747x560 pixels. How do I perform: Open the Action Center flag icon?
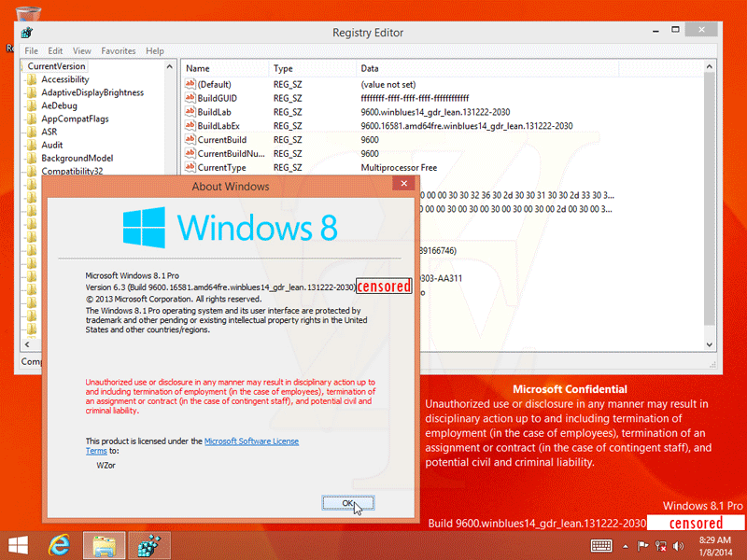coord(641,544)
